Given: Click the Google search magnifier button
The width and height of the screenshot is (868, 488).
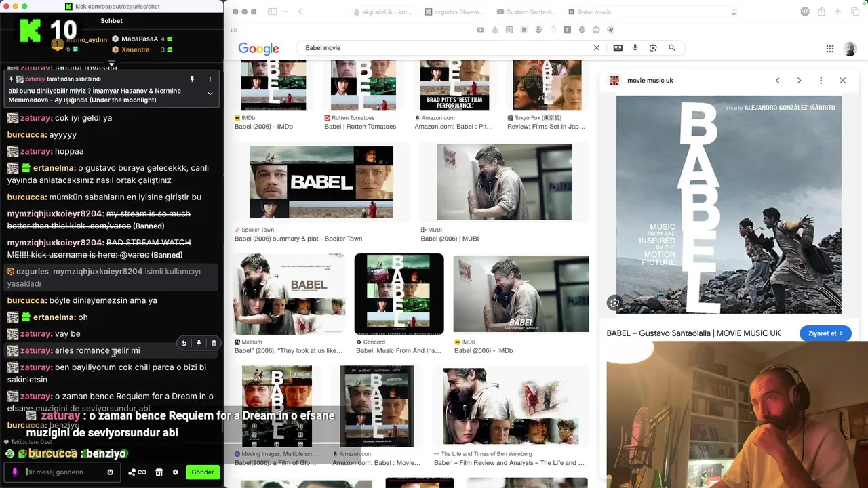Looking at the screenshot, I should (x=672, y=48).
